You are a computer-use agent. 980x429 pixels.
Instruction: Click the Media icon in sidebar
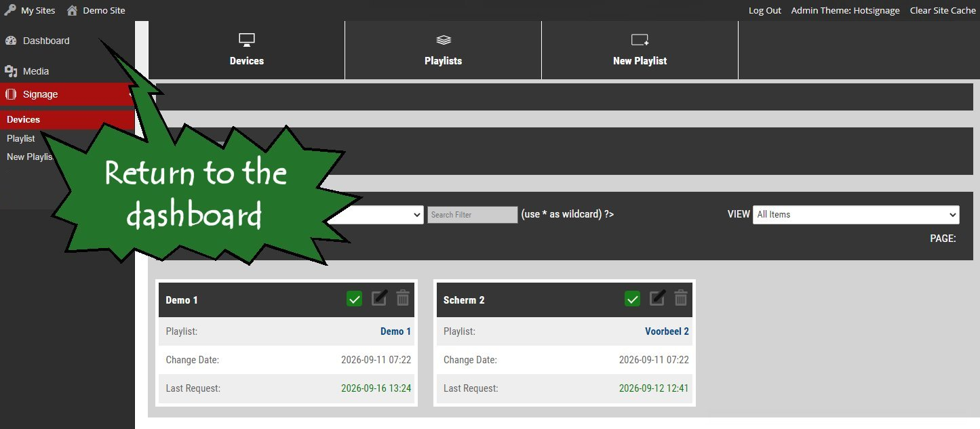10,71
